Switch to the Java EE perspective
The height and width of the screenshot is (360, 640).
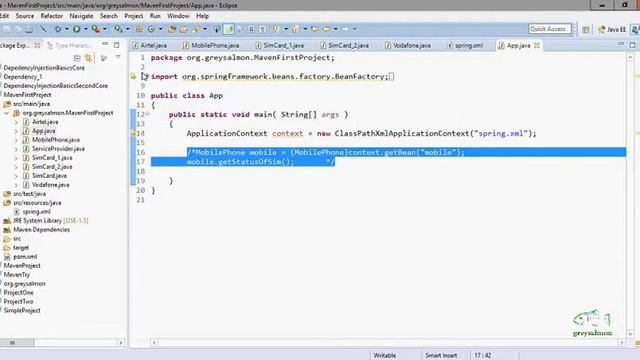(x=611, y=29)
